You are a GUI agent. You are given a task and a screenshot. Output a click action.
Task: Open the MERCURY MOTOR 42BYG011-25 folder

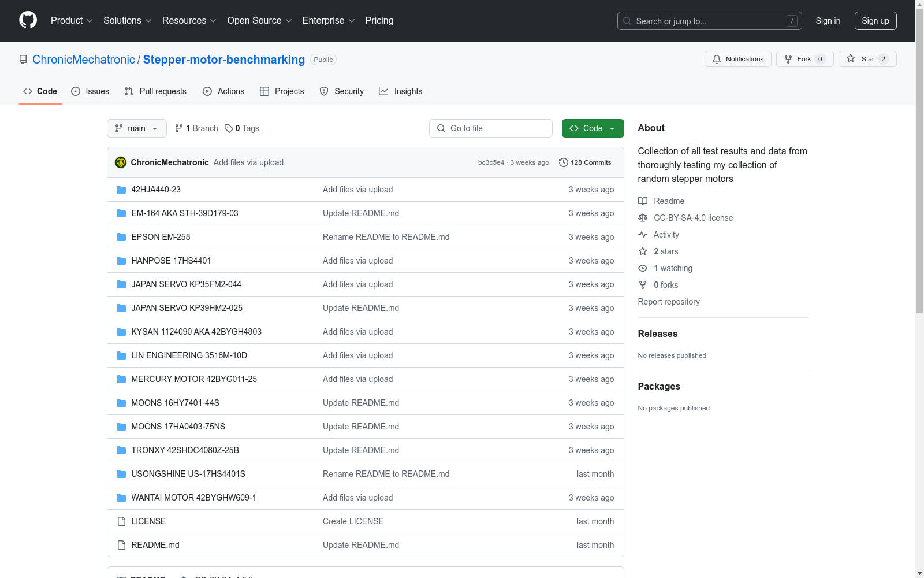[194, 379]
